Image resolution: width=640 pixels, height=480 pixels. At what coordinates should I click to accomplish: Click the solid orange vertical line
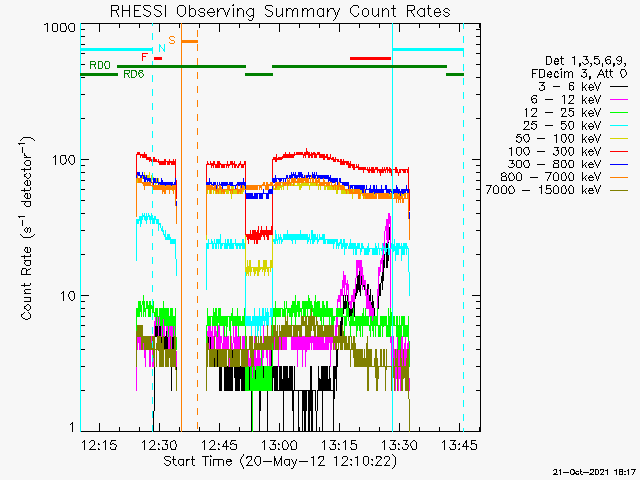(x=181, y=228)
